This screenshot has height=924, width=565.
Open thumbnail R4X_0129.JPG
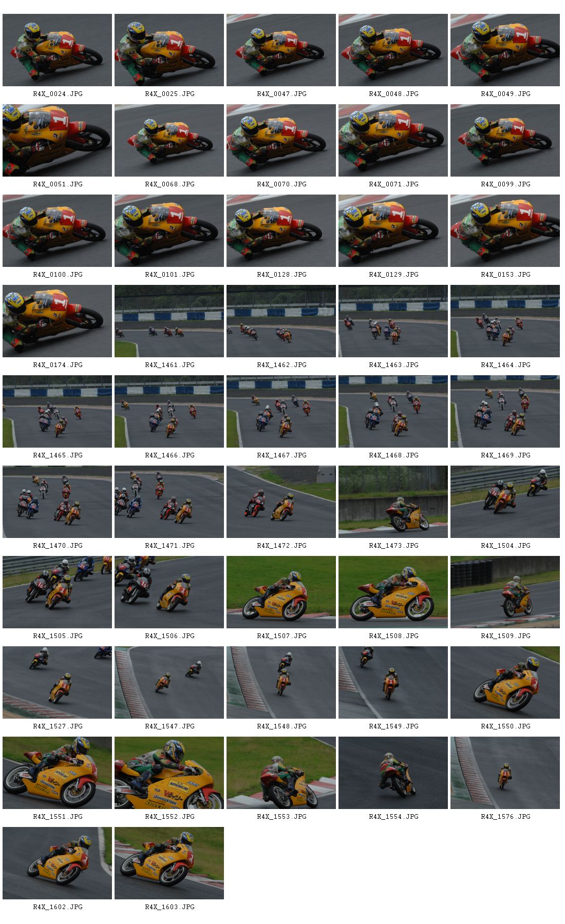click(x=393, y=230)
